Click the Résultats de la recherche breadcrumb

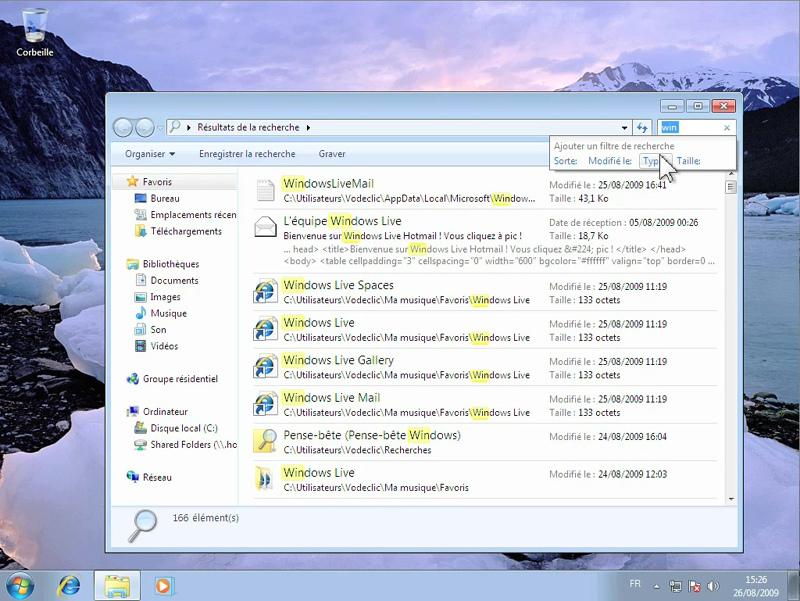(x=248, y=128)
